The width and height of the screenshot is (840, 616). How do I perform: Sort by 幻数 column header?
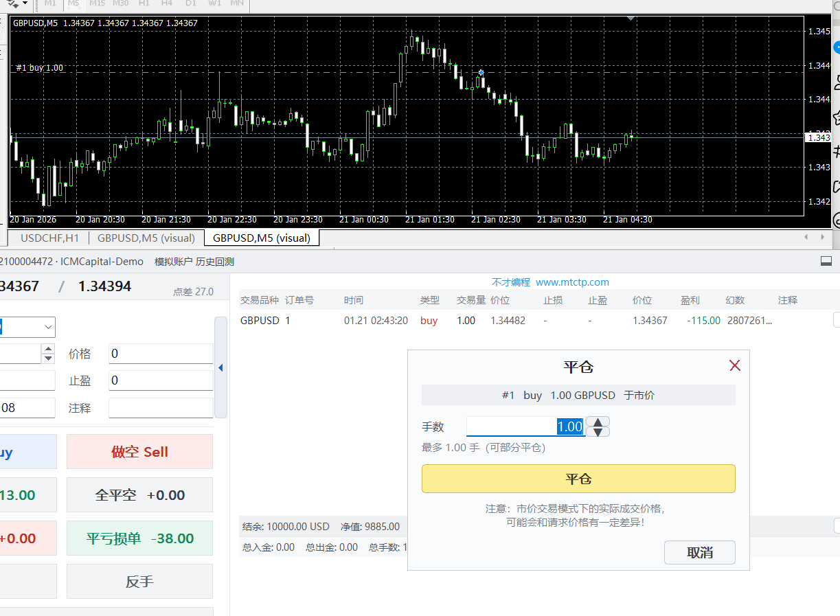coord(735,300)
